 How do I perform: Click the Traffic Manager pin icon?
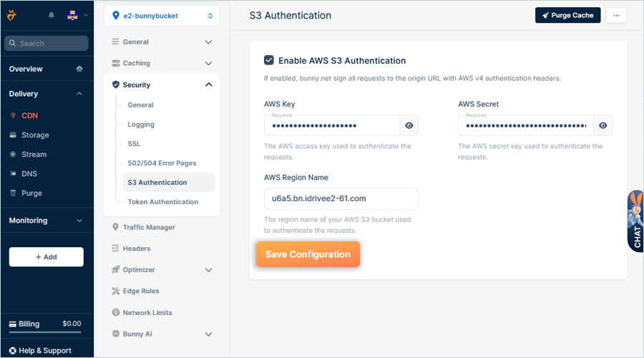click(115, 227)
